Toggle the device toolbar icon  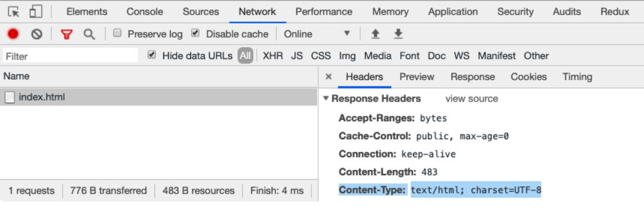pos(36,12)
